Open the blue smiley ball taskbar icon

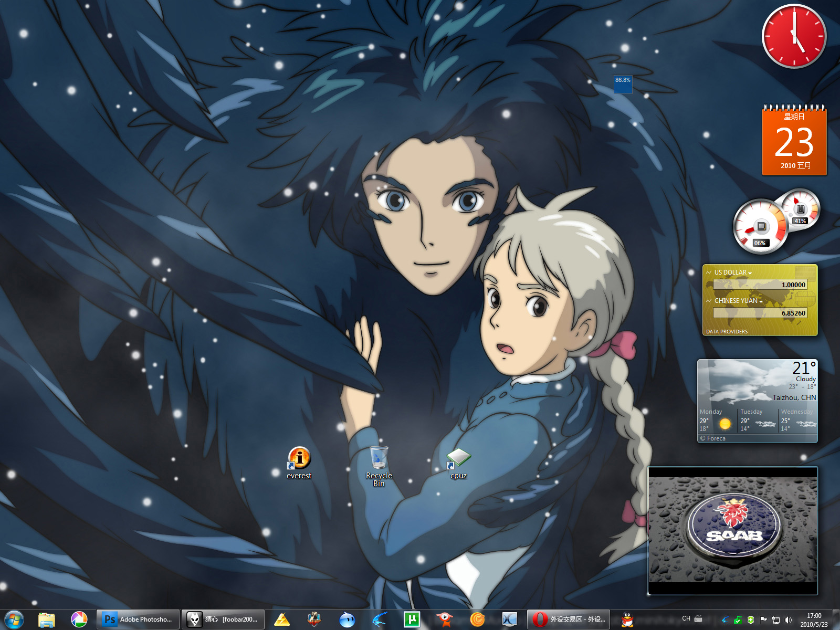(347, 619)
